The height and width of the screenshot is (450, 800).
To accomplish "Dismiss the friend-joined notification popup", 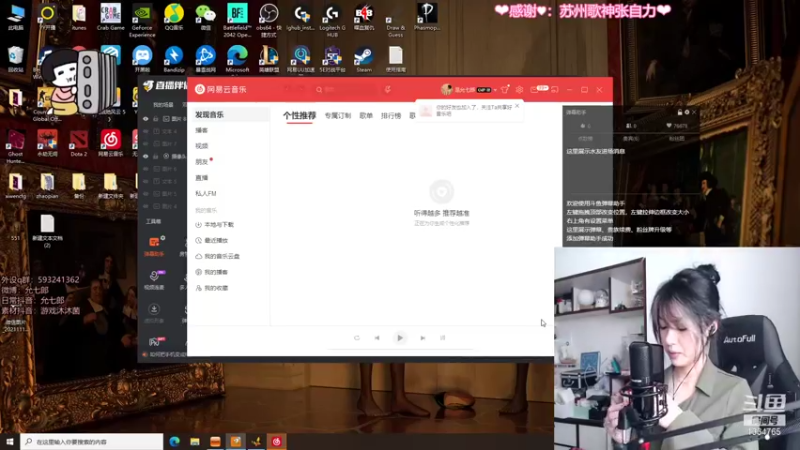I will [x=517, y=106].
